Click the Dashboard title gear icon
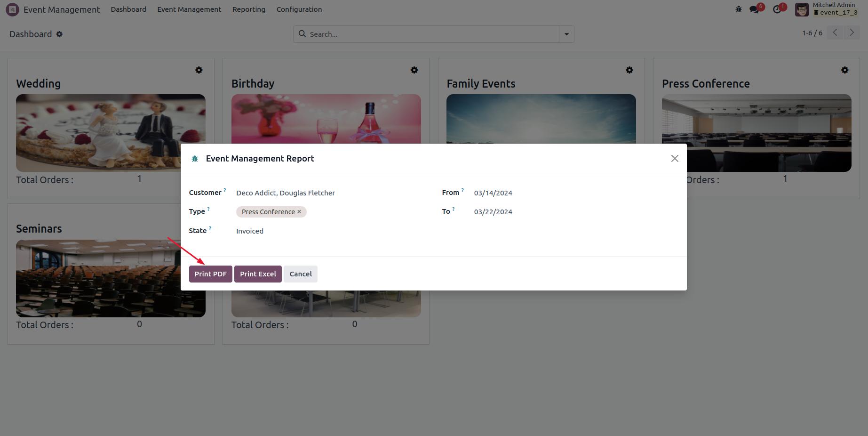The width and height of the screenshot is (868, 436). point(59,34)
